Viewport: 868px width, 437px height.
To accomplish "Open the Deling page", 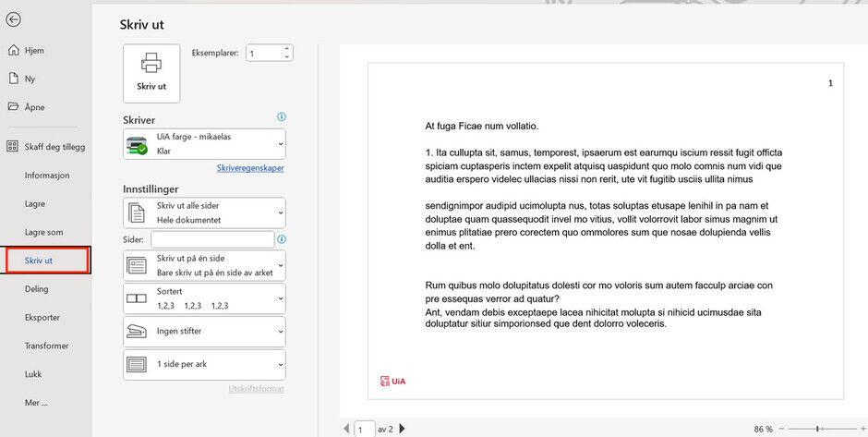I will point(37,288).
